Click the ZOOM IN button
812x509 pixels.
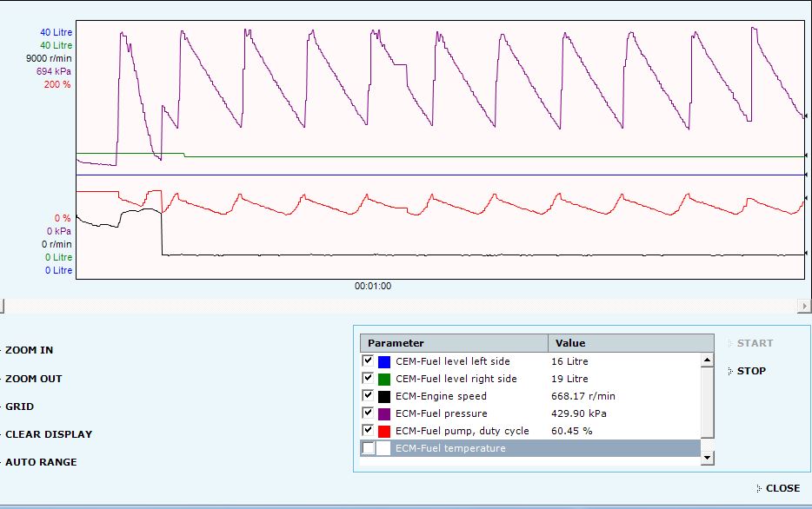coord(30,350)
